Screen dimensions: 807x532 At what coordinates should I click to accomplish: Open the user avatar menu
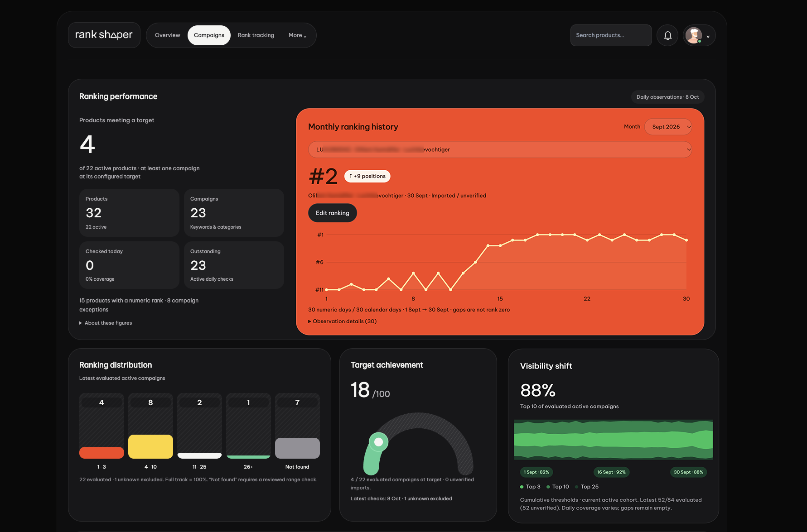(699, 35)
